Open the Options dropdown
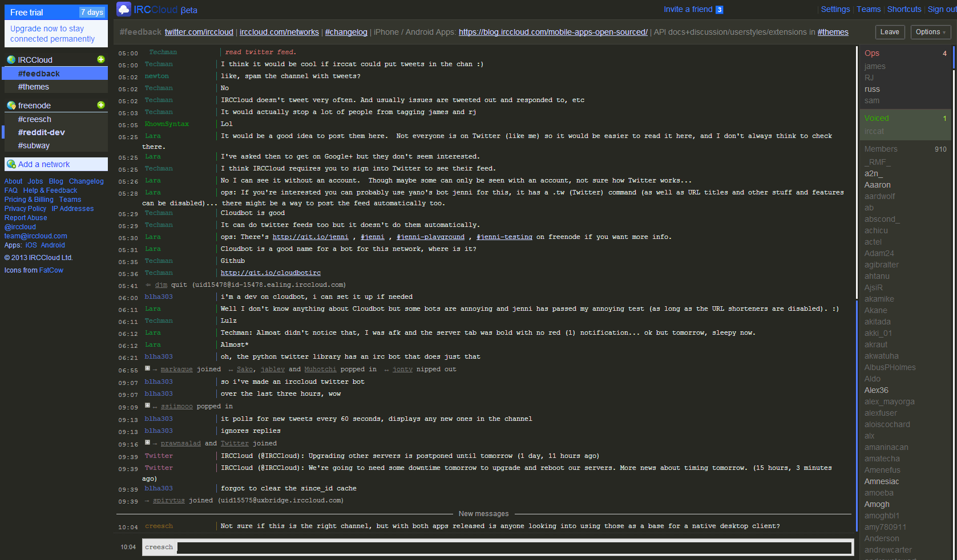The height and width of the screenshot is (560, 957). [930, 32]
